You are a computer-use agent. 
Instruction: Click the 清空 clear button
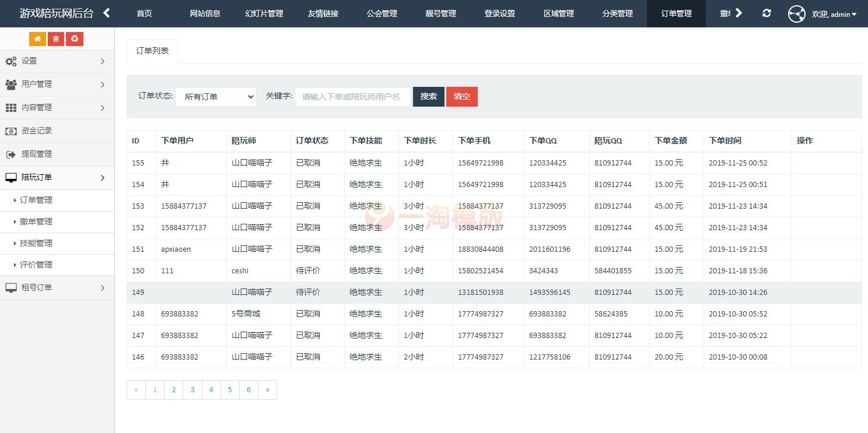[x=461, y=96]
